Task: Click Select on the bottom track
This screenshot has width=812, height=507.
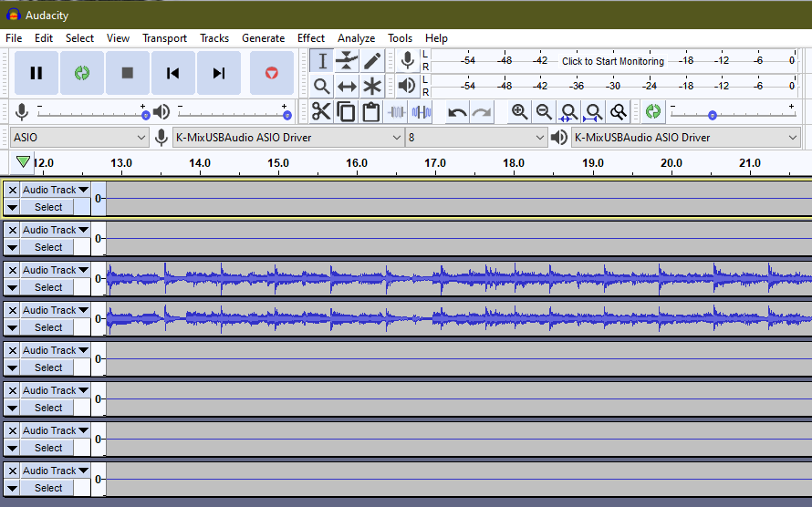Action: tap(48, 489)
